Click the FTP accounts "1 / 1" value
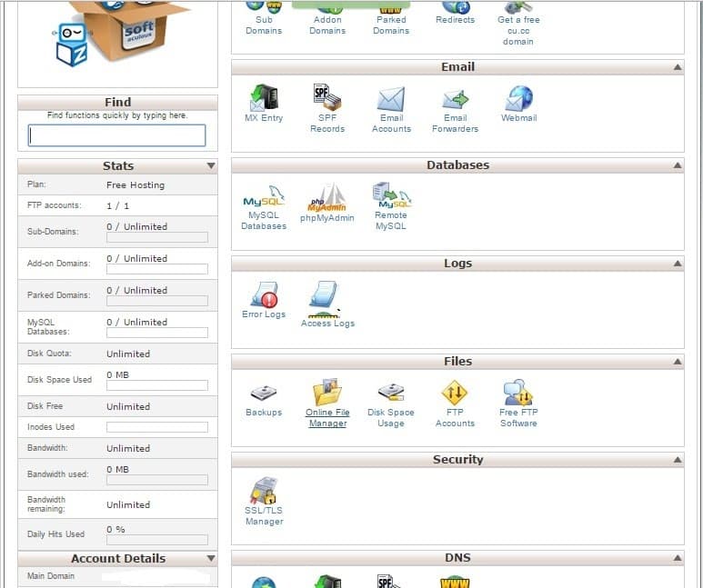 pos(117,206)
